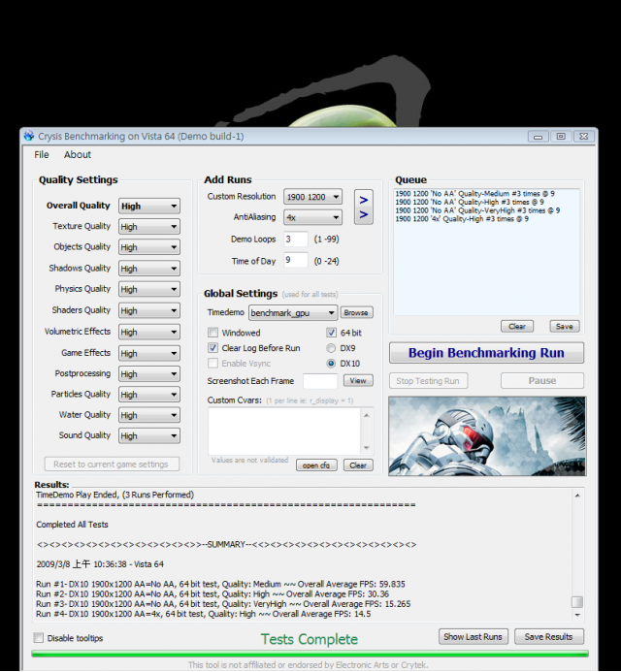Click the Clear button under Queue
Image resolution: width=621 pixels, height=672 pixels.
click(x=517, y=326)
